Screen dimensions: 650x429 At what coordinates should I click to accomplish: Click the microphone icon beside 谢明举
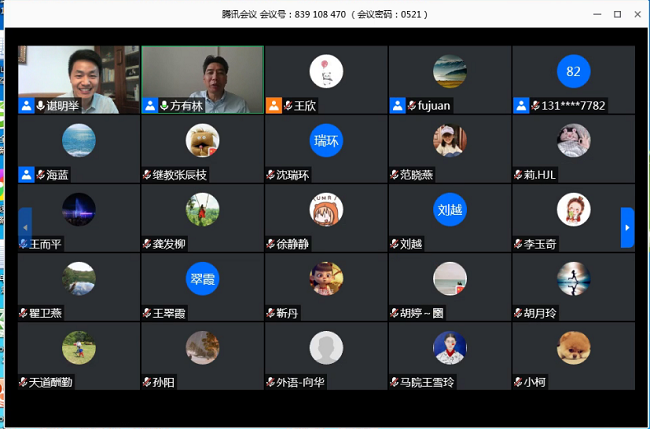click(41, 105)
